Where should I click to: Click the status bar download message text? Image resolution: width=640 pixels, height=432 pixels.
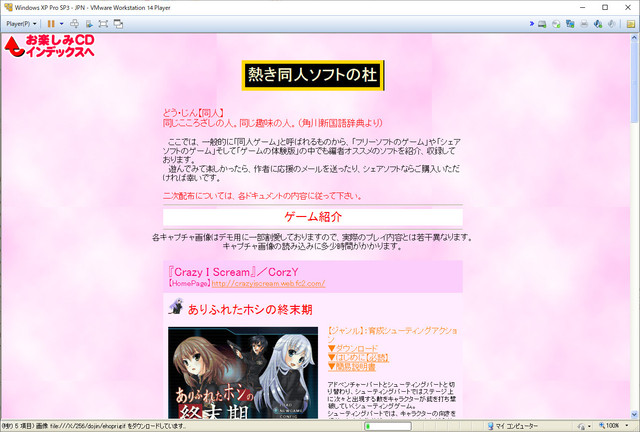click(x=94, y=426)
